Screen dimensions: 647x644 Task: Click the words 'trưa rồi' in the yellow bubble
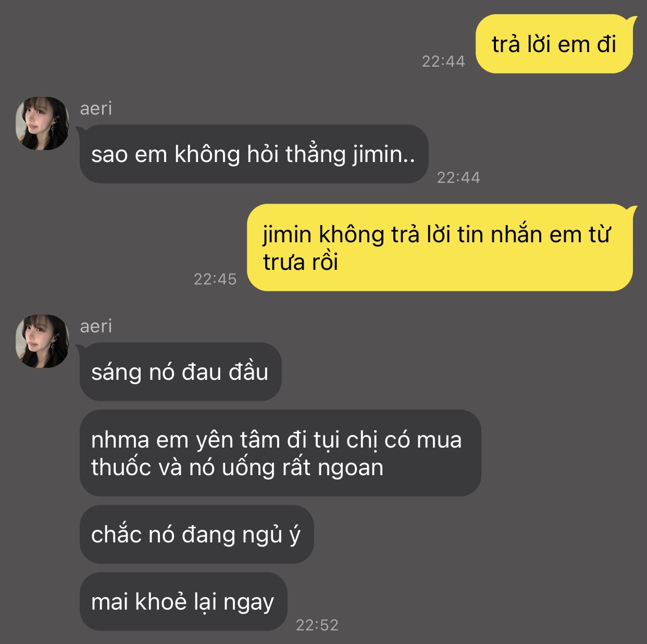tap(301, 262)
